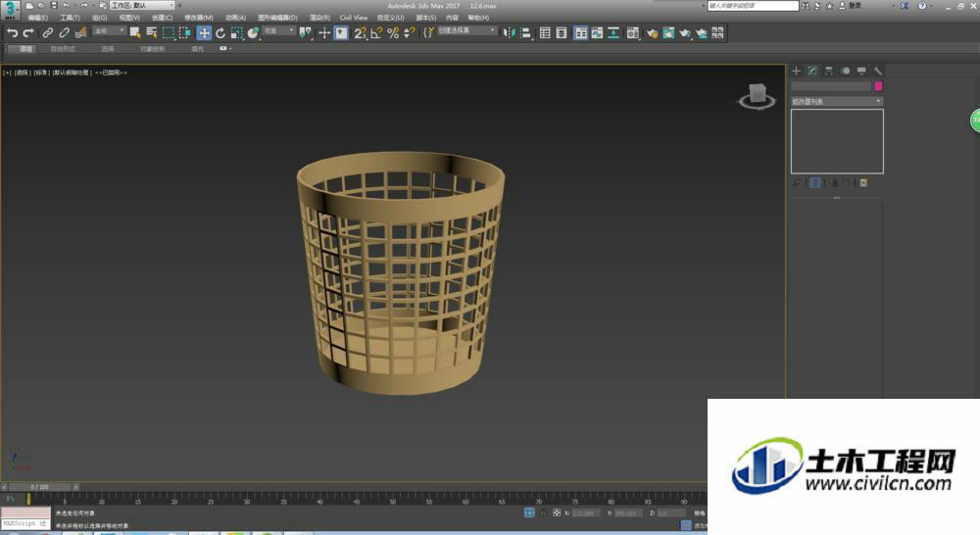Open the last icon on the main toolbar
Viewport: 980px width, 535px height.
pyautogui.click(x=717, y=33)
